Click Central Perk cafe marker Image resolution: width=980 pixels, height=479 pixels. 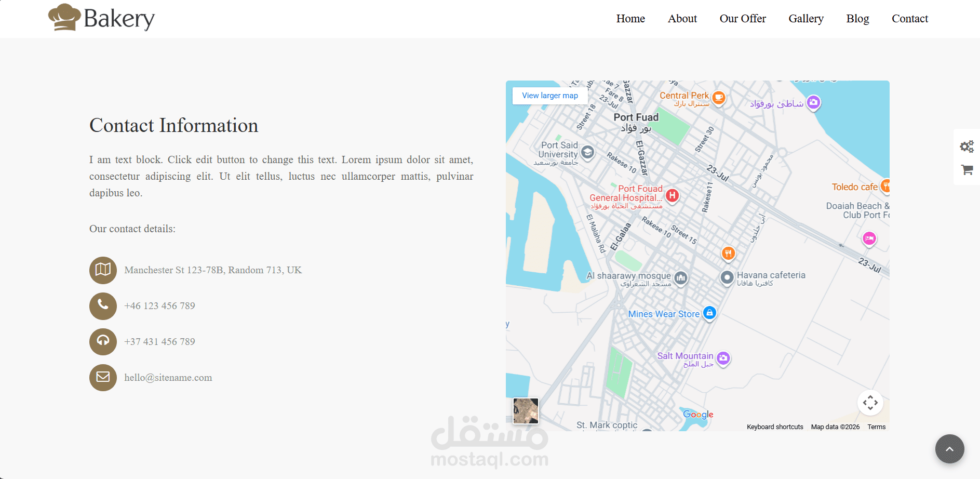click(719, 97)
